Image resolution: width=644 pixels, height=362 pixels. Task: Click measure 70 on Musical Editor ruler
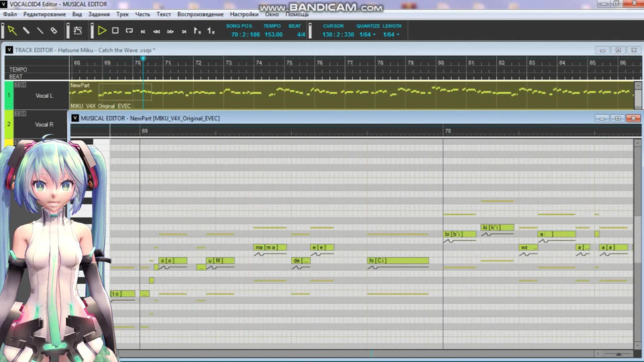(447, 131)
